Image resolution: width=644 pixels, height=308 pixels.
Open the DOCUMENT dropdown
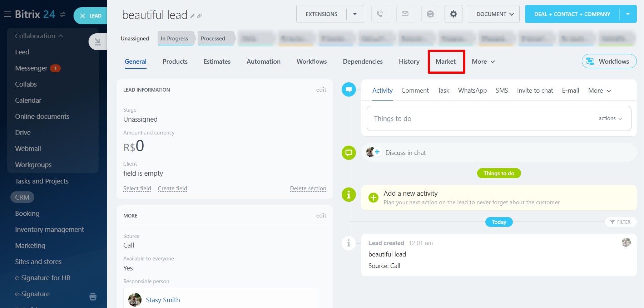[x=493, y=14]
